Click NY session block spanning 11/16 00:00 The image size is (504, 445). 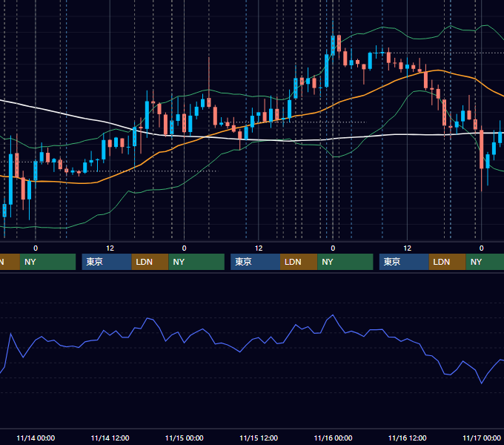click(345, 262)
